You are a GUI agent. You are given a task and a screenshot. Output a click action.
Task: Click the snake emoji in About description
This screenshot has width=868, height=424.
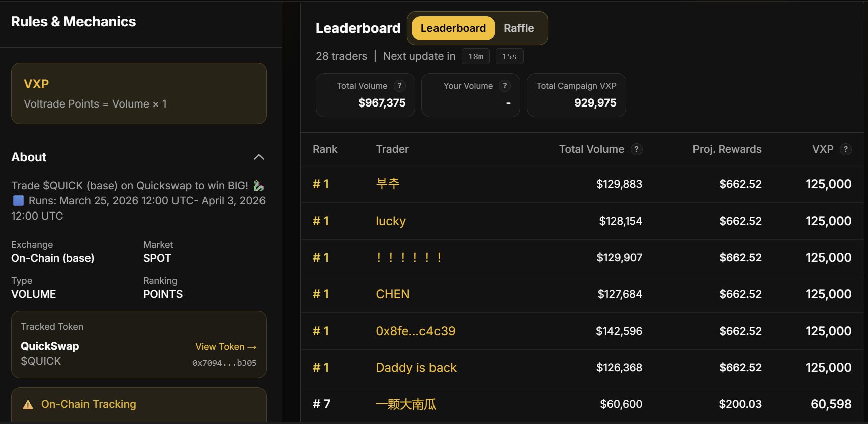click(258, 186)
